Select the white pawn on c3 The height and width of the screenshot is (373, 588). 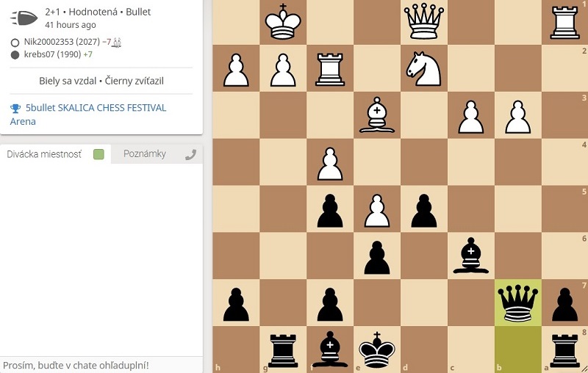(471, 115)
